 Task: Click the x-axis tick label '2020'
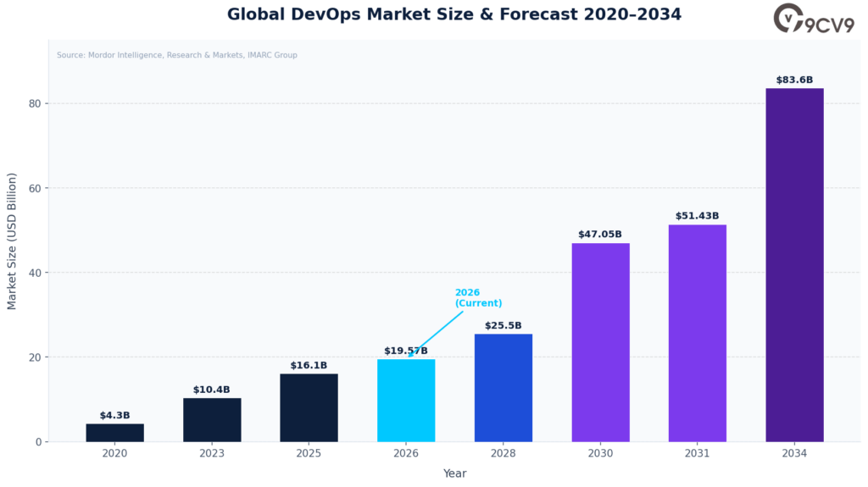tap(114, 453)
